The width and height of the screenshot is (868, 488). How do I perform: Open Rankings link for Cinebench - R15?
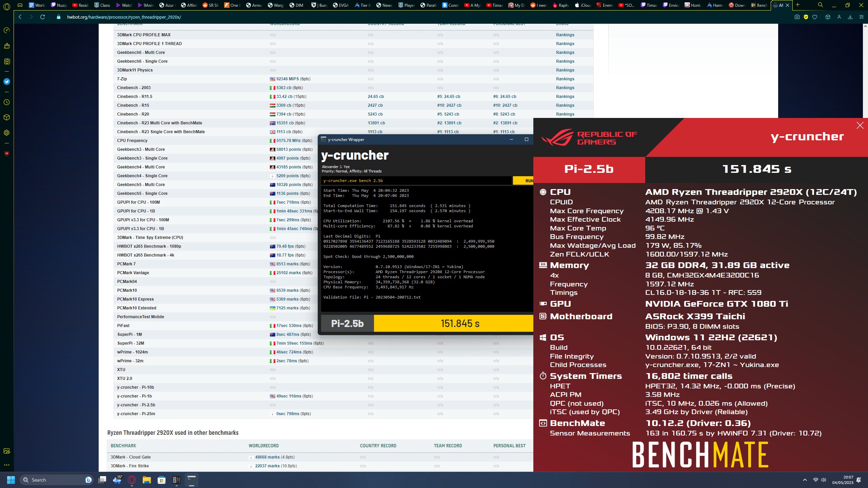click(565, 105)
